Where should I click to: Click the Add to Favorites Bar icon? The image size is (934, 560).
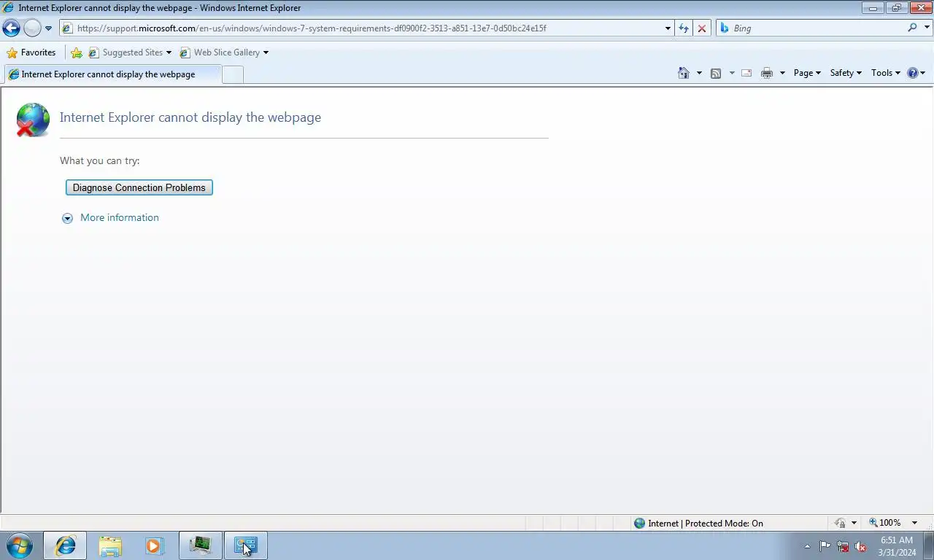pos(77,52)
